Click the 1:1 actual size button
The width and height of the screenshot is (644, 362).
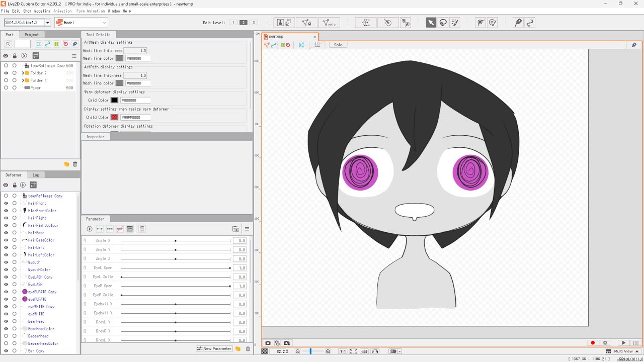click(x=343, y=351)
